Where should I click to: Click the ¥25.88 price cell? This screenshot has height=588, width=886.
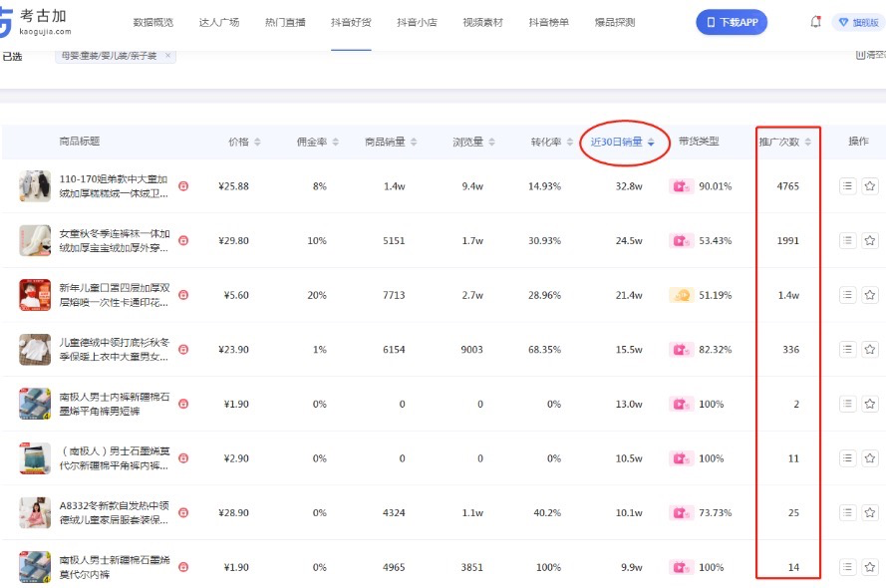(233, 185)
